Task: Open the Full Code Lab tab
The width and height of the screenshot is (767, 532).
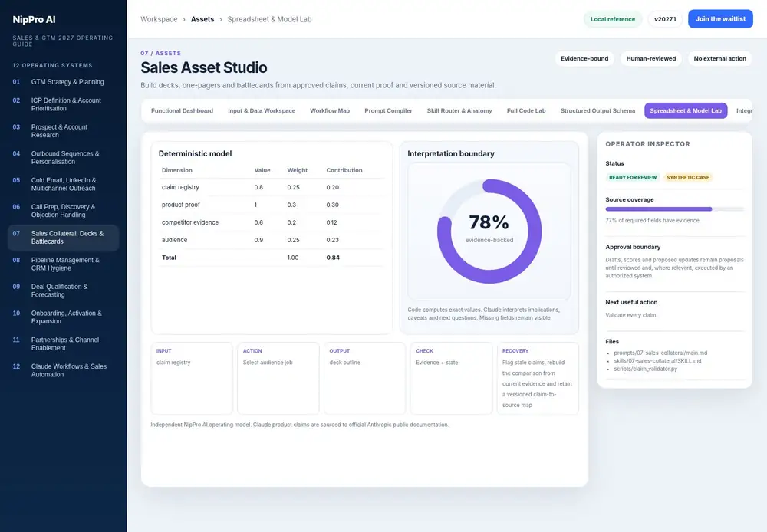Action: pos(526,110)
